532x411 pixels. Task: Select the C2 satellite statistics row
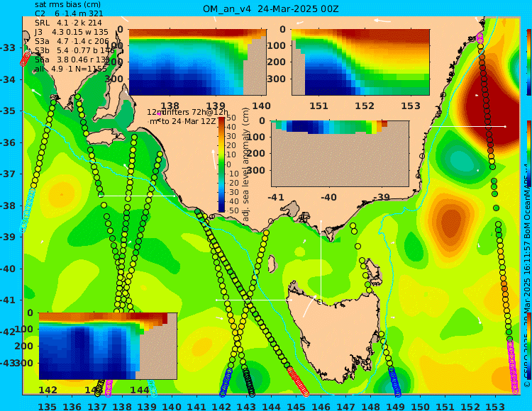(69, 13)
